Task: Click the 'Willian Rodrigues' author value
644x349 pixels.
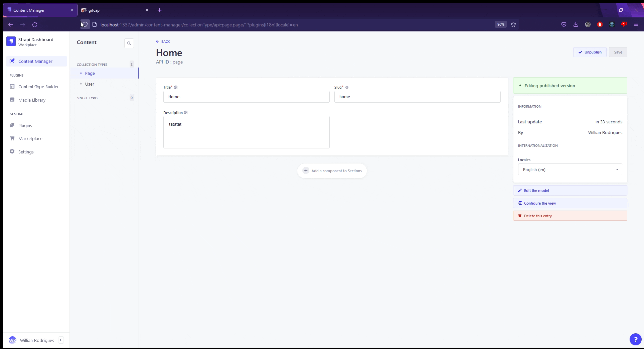Action: (605, 133)
